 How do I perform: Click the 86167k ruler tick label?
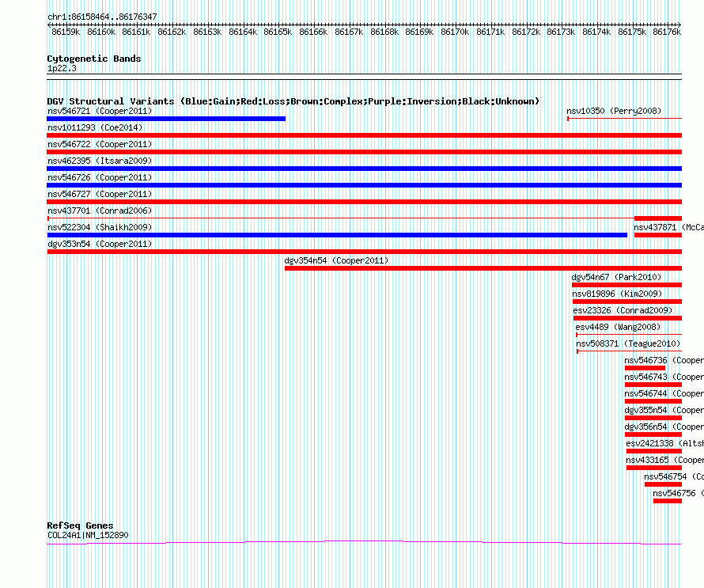point(349,32)
